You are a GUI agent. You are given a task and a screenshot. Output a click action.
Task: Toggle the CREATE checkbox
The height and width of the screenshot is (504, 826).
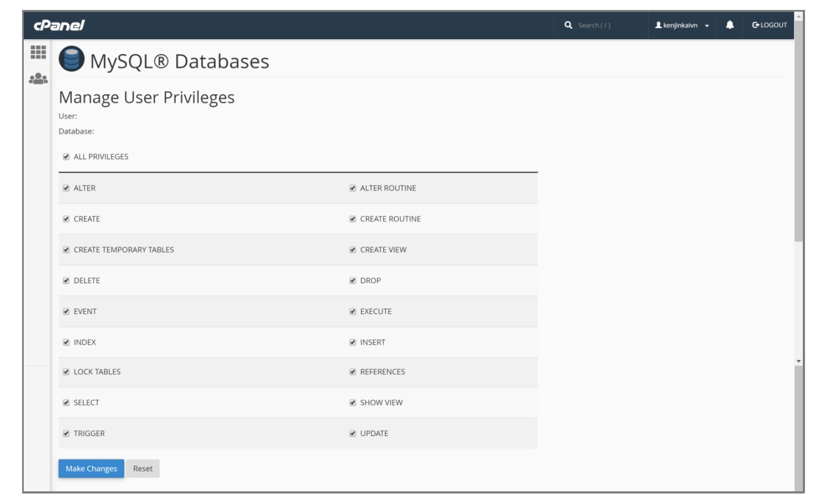[66, 219]
